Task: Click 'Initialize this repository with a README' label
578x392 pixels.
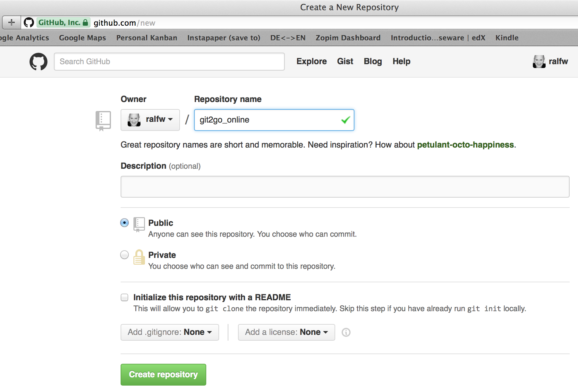Action: 212,297
